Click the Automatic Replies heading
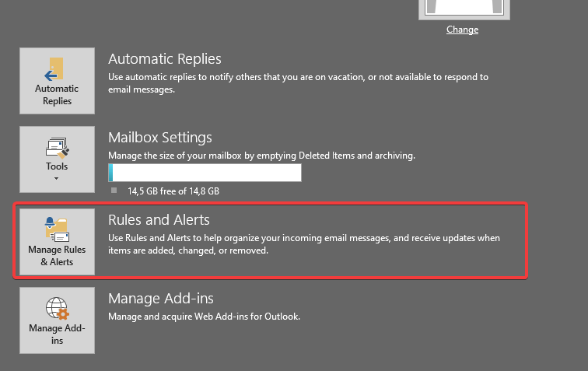Screen dimensions: 588x371 point(165,59)
